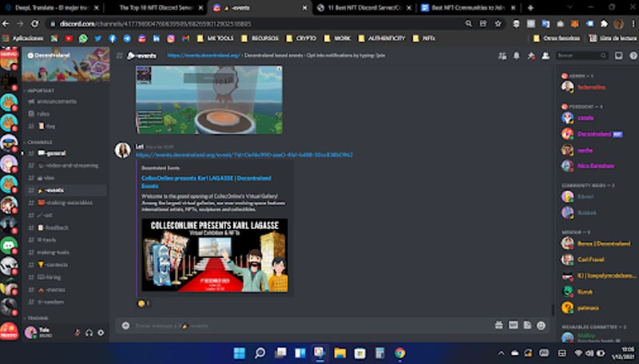This screenshot has height=364, width=639.
Task: Collapse the IMPORTANT channel category
Action: point(40,90)
